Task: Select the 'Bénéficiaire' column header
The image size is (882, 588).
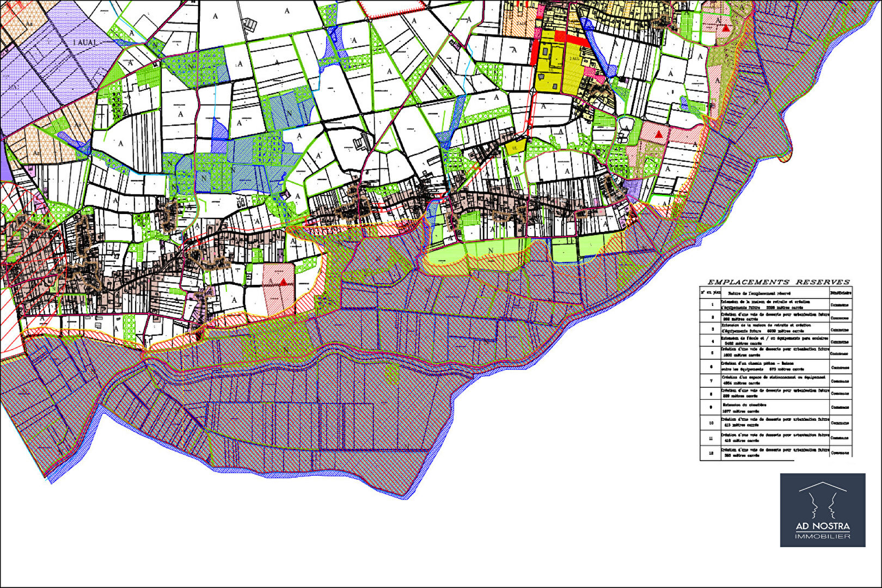Action: click(840, 293)
